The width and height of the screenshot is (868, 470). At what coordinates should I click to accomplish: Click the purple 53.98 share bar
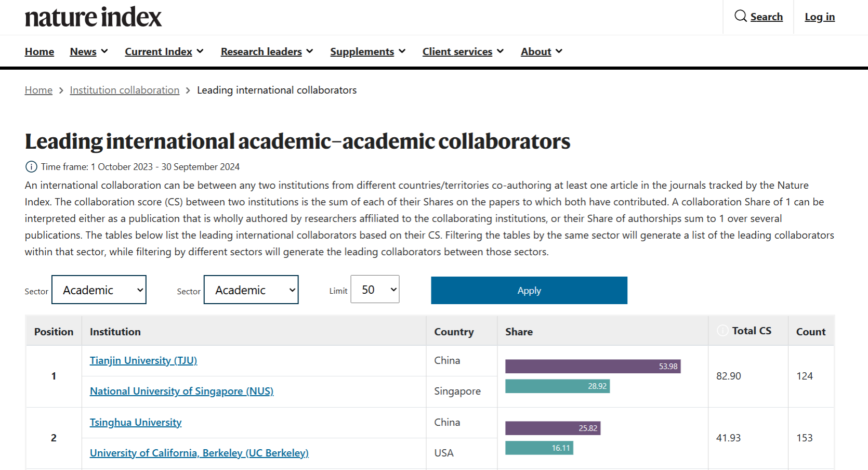(x=593, y=366)
